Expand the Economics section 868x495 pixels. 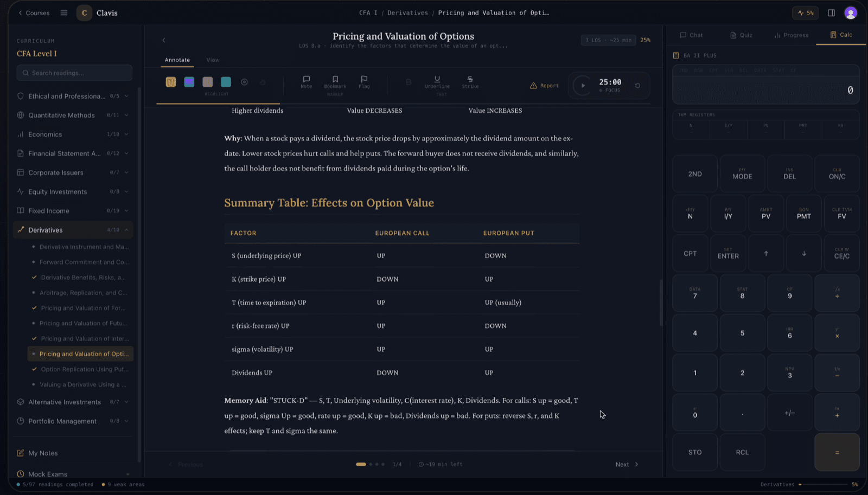point(73,134)
